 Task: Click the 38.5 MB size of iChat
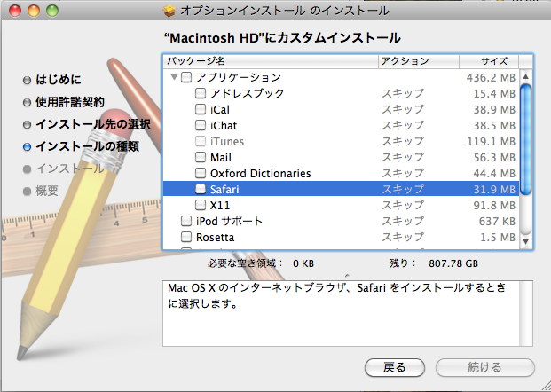click(x=494, y=126)
